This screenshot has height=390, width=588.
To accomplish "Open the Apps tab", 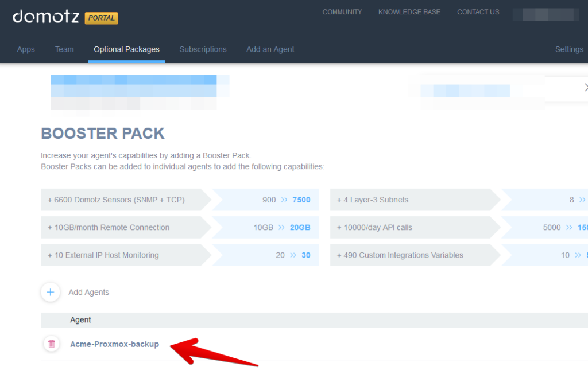I will tap(26, 49).
